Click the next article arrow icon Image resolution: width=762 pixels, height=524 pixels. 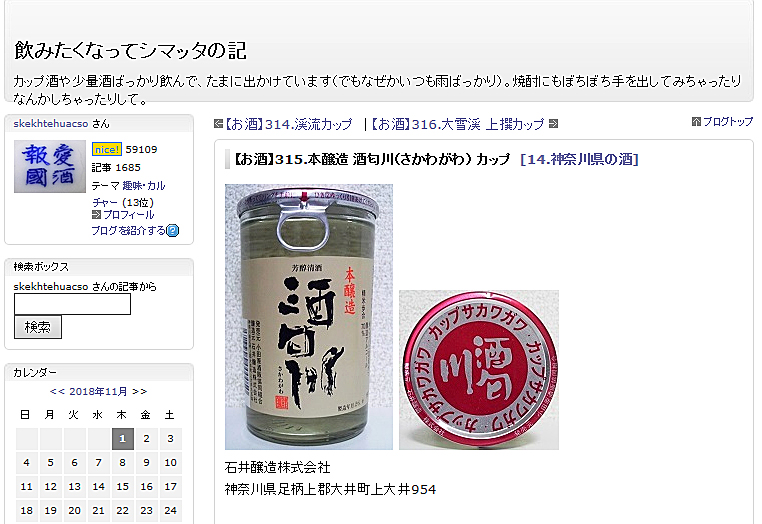[554, 124]
